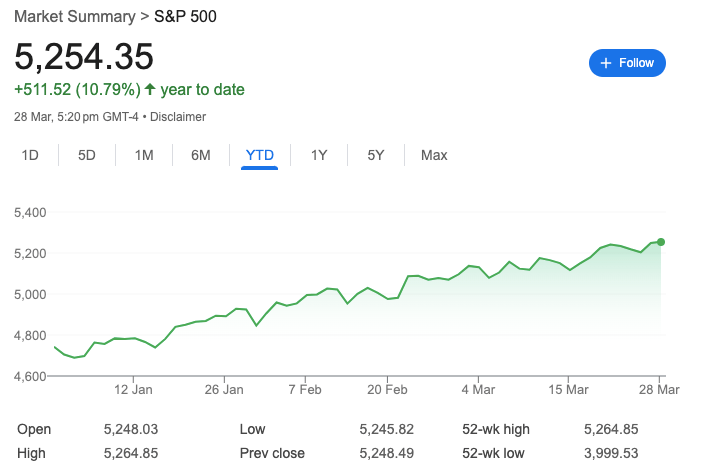This screenshot has height=472, width=713.
Task: Click the chart line above 7 Feb
Action: coord(305,295)
